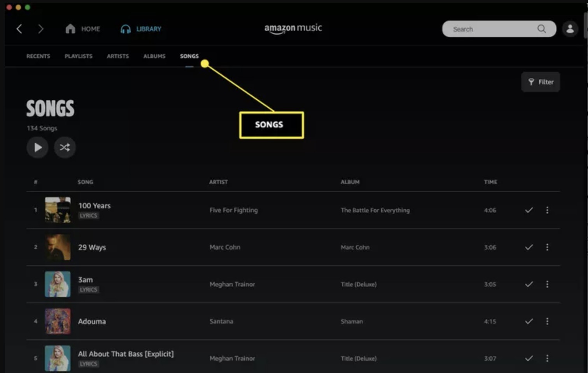
Task: Open artist Meghan Trainor on 3am row
Action: pyautogui.click(x=232, y=284)
